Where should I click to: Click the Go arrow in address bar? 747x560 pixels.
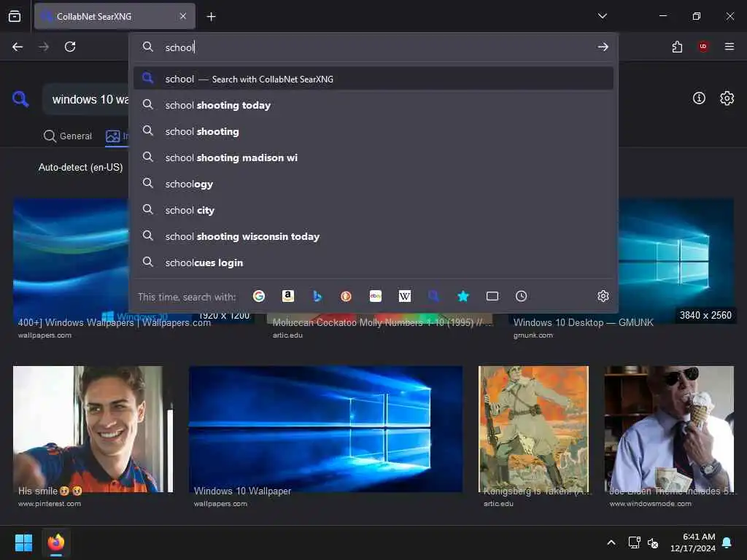[603, 47]
